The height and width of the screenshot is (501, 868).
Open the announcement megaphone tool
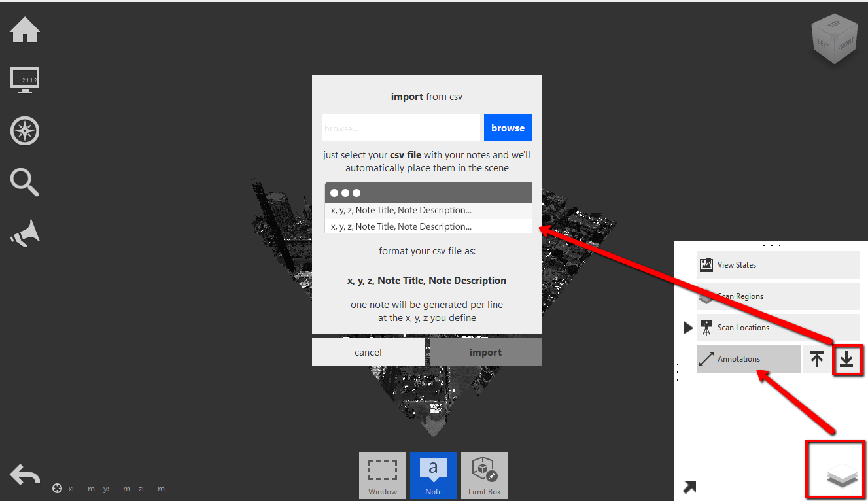point(24,233)
